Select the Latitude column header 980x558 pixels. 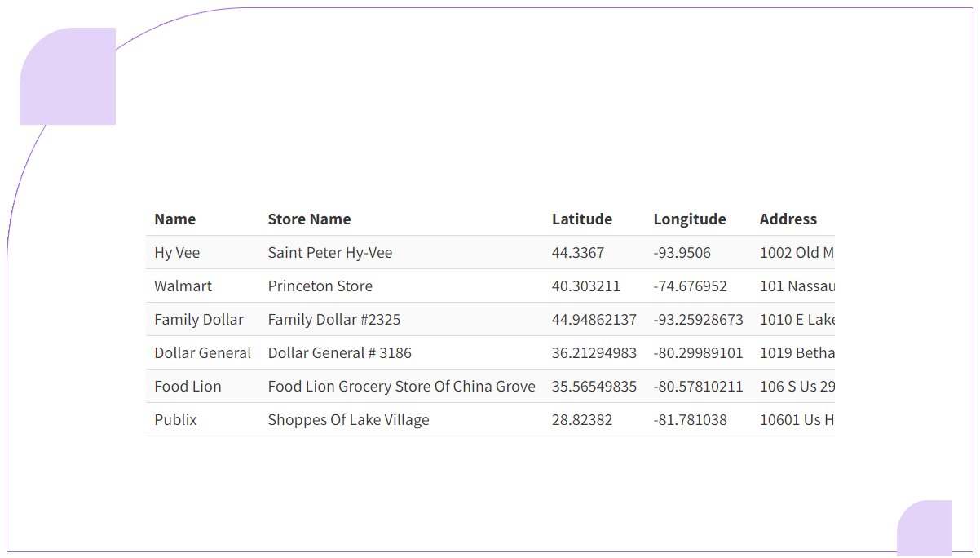(x=581, y=219)
